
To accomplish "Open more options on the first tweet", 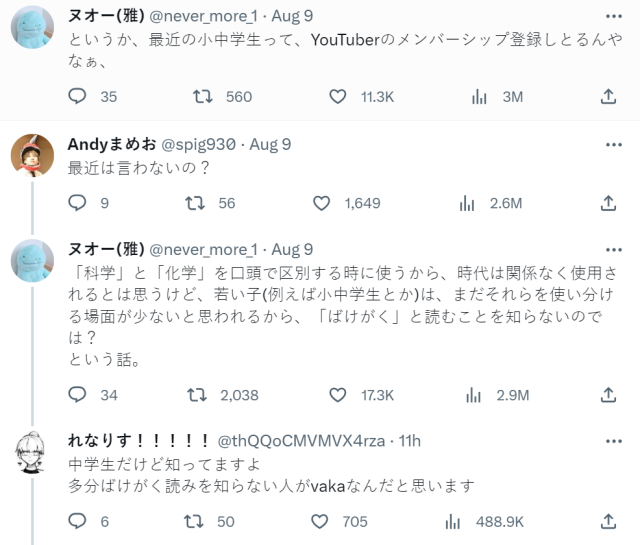I will coord(614,16).
